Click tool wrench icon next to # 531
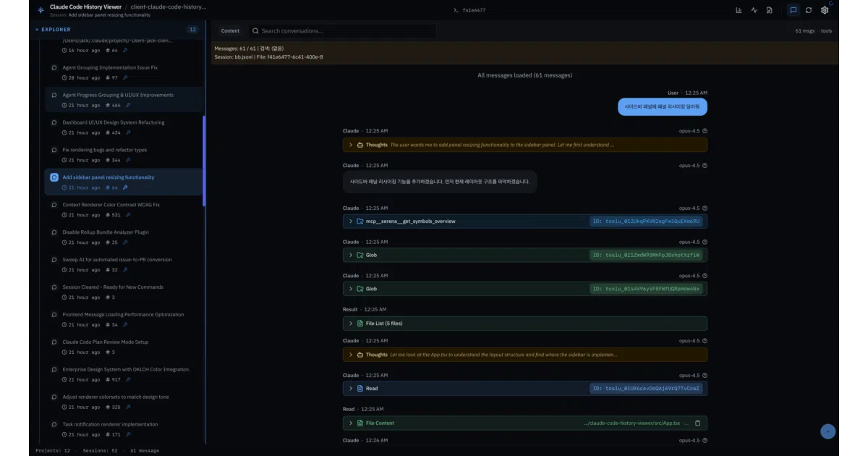This screenshot has width=868, height=456. coord(129,215)
